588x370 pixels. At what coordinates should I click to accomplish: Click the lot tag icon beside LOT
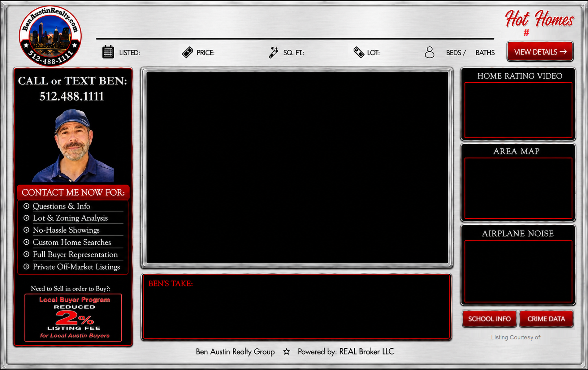[359, 52]
